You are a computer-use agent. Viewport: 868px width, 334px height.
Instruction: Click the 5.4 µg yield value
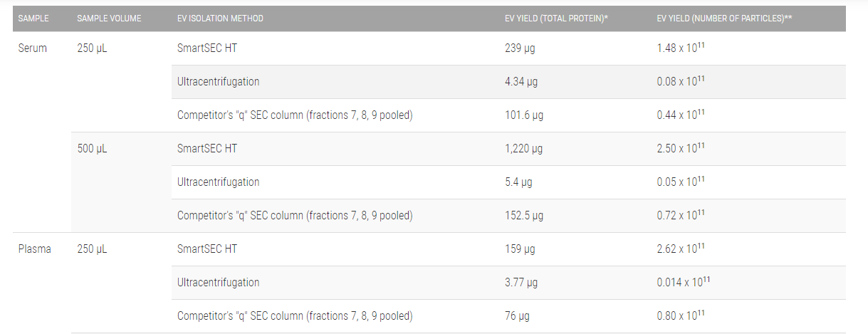tap(518, 182)
